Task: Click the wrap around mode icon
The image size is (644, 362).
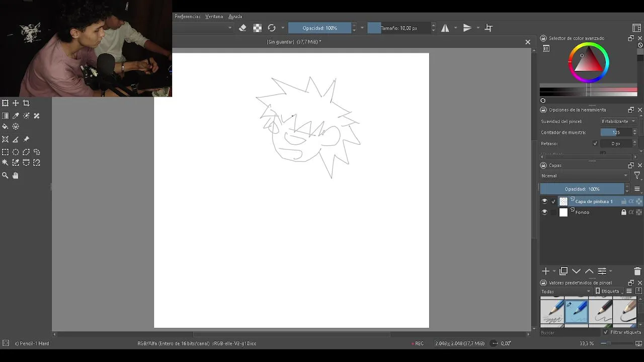Action: [489, 28]
